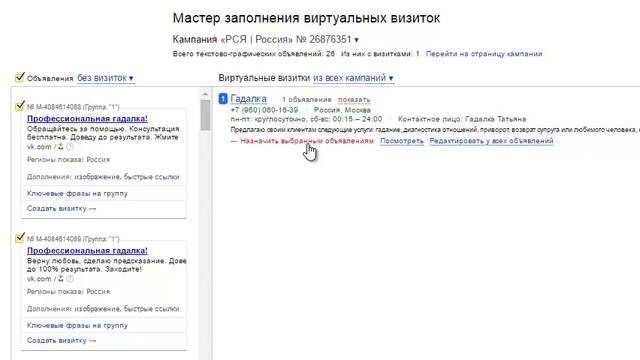Click "показать" next to 1 объявление
Image resolution: width=640 pixels, height=360 pixels.
point(354,100)
